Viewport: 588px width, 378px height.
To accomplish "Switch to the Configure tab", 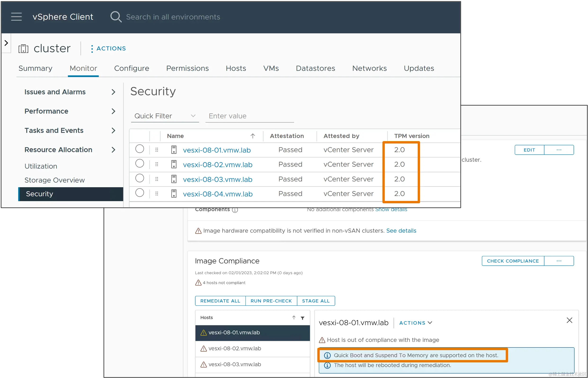I will point(131,68).
